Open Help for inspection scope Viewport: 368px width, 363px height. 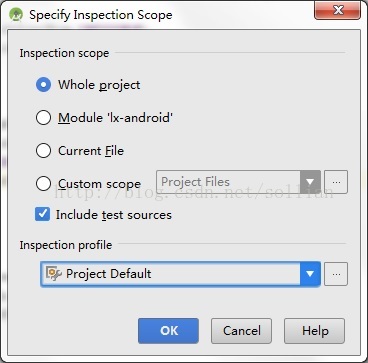(x=314, y=331)
